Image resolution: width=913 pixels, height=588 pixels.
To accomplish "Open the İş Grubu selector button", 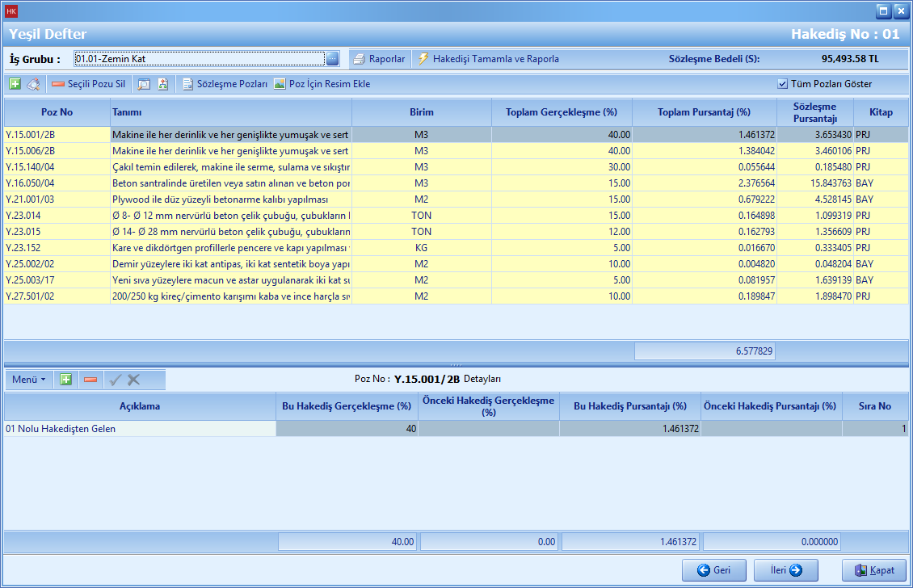I will pos(333,59).
